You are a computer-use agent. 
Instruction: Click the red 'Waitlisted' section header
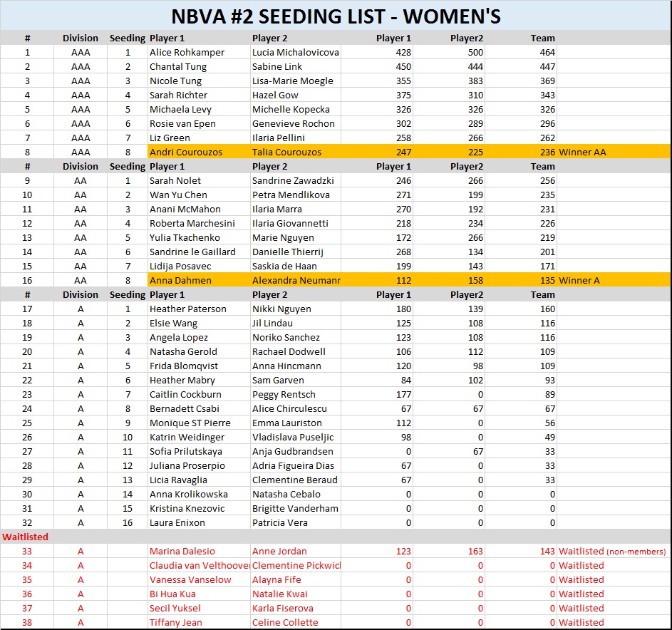25,537
